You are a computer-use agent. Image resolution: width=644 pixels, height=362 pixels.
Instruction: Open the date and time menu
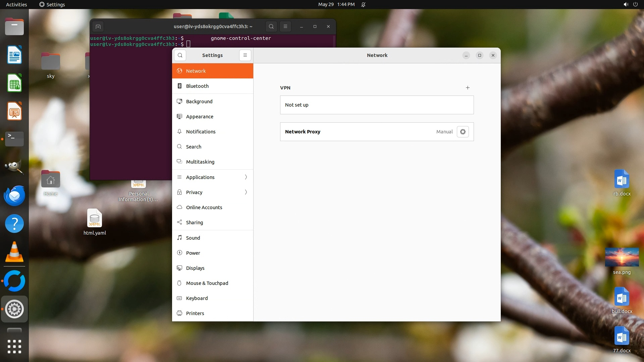(x=336, y=4)
